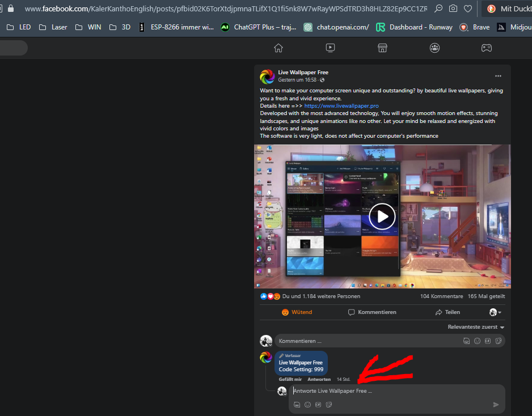Click browser zoom magnifier icon in address bar

(438, 9)
